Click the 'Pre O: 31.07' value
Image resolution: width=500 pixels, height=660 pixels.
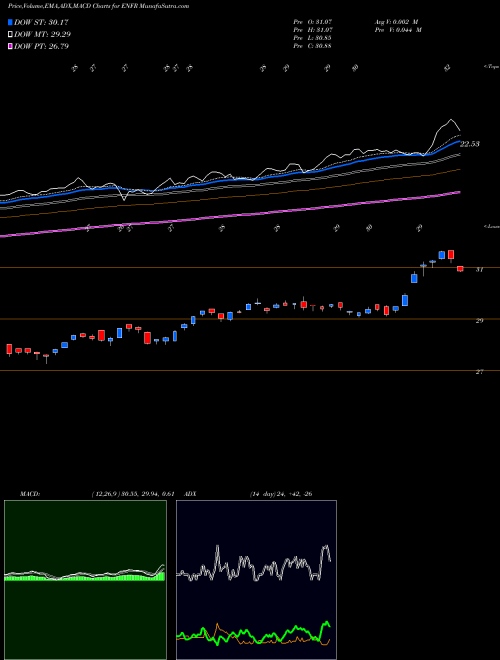coord(313,21)
